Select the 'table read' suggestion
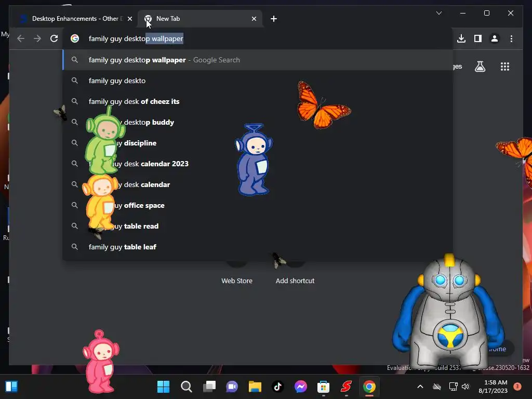 click(258, 226)
